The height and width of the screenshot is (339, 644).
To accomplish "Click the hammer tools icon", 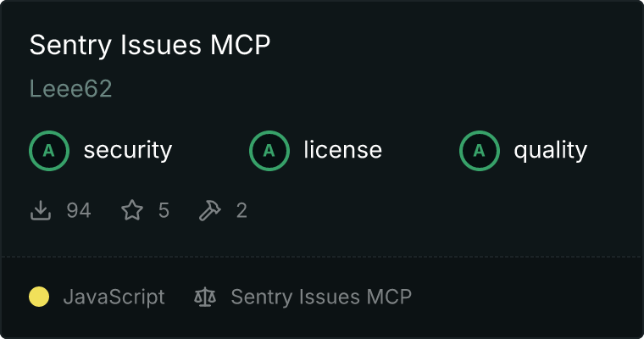I will [x=210, y=210].
